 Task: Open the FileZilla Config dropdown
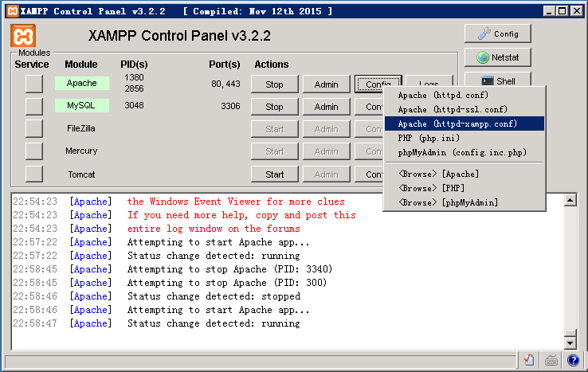(x=369, y=129)
